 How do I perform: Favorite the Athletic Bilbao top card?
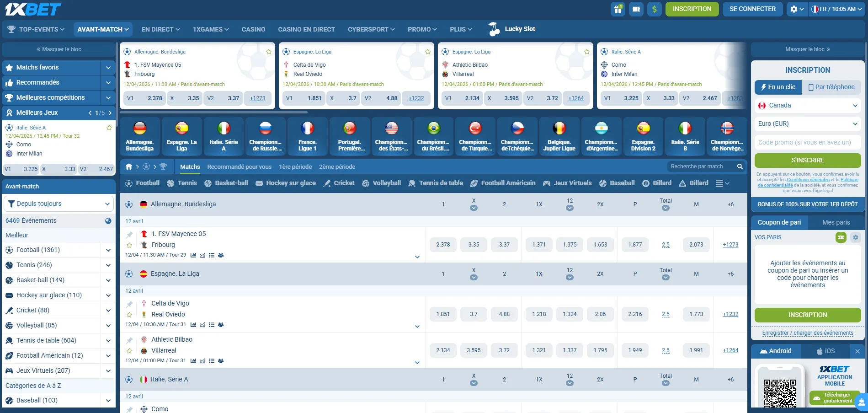point(587,52)
